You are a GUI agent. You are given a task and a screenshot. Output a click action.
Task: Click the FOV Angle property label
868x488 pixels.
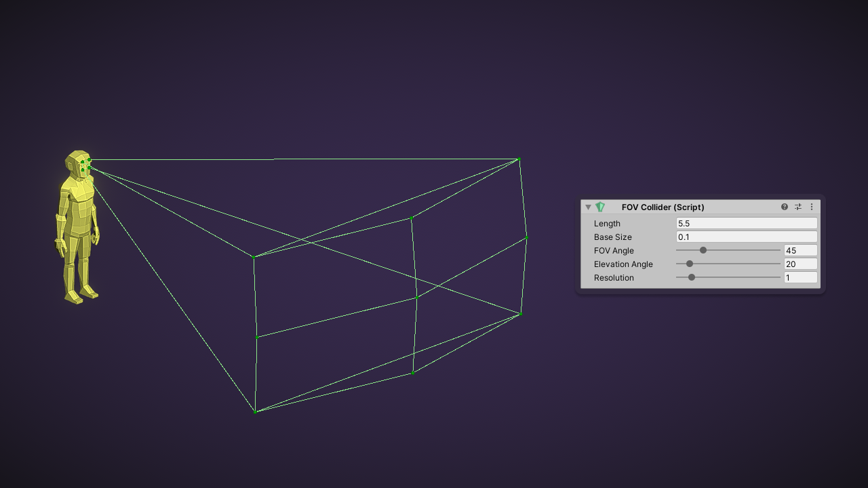(614, 251)
